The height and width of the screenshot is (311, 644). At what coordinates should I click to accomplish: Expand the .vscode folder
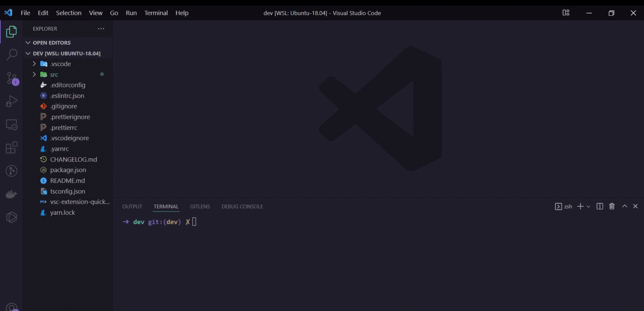tap(34, 64)
